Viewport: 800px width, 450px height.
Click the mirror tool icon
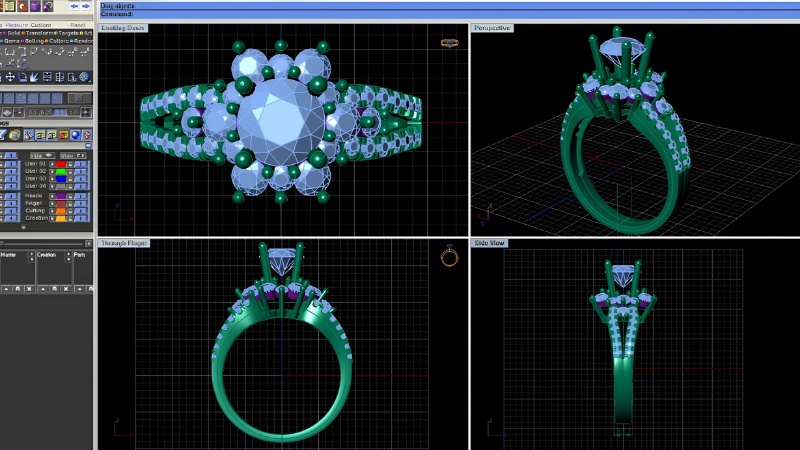click(x=60, y=77)
